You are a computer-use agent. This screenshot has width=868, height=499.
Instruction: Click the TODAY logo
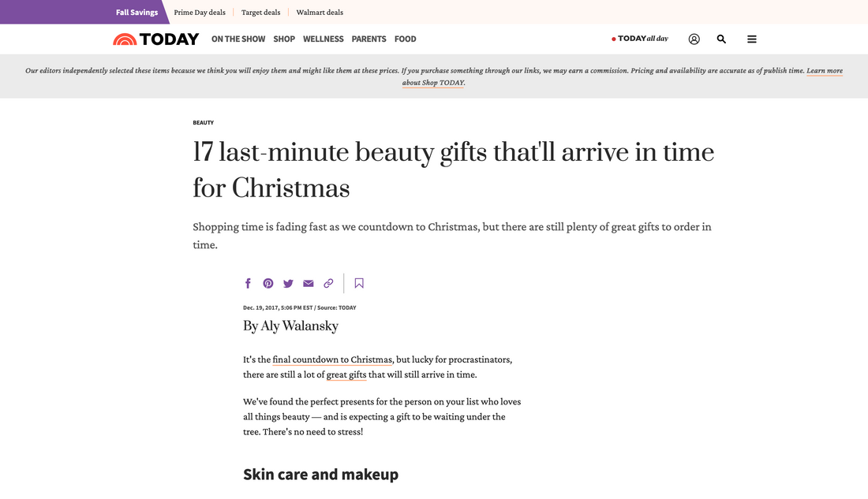tap(156, 39)
